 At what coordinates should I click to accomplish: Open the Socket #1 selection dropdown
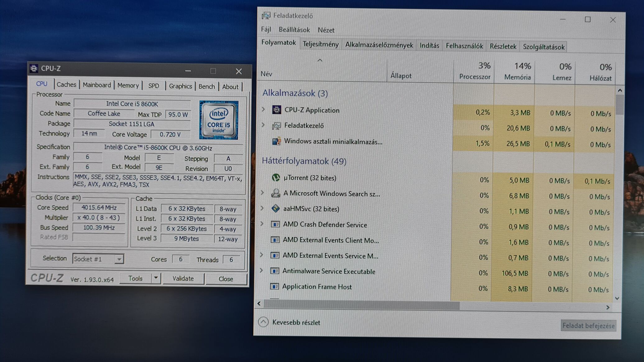[119, 259]
